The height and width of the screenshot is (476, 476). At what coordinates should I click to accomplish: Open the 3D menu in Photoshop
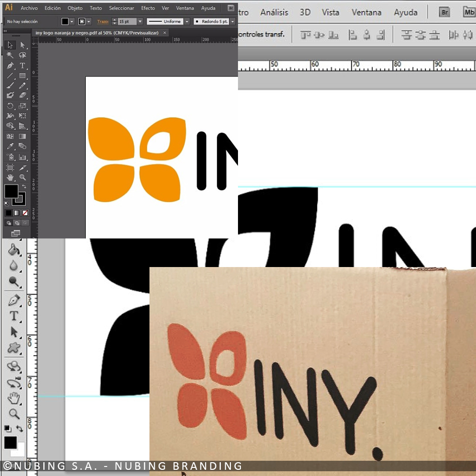coord(305,12)
